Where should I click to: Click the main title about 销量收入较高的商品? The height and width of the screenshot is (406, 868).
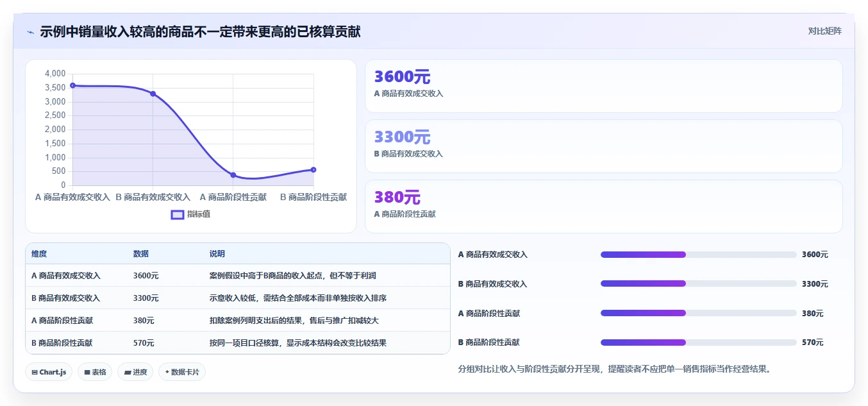point(200,31)
